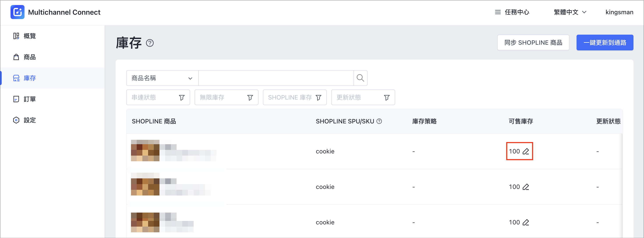Viewport: 644px width, 238px height.
Task: Click the funnel icon in 更新狀態 filter
Action: pos(386,98)
